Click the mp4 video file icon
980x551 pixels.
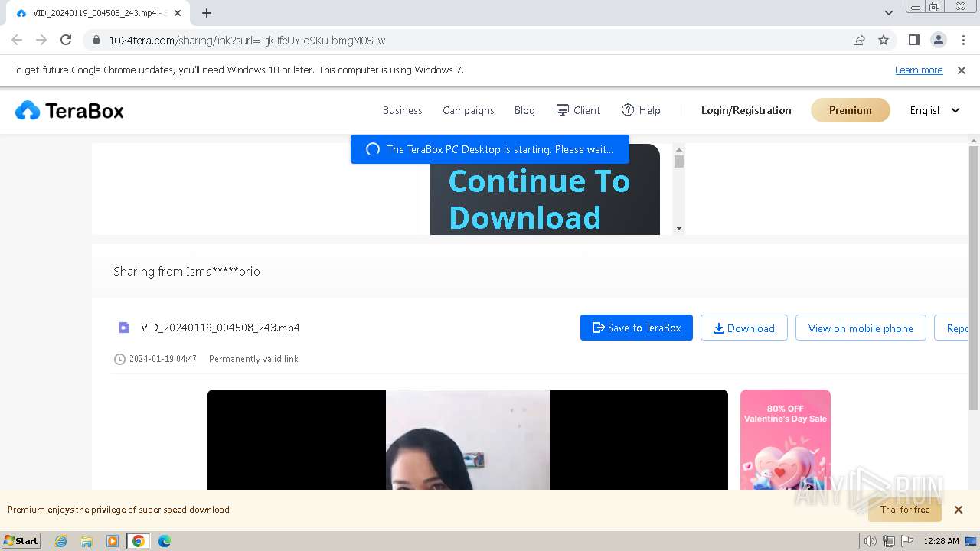coord(124,328)
